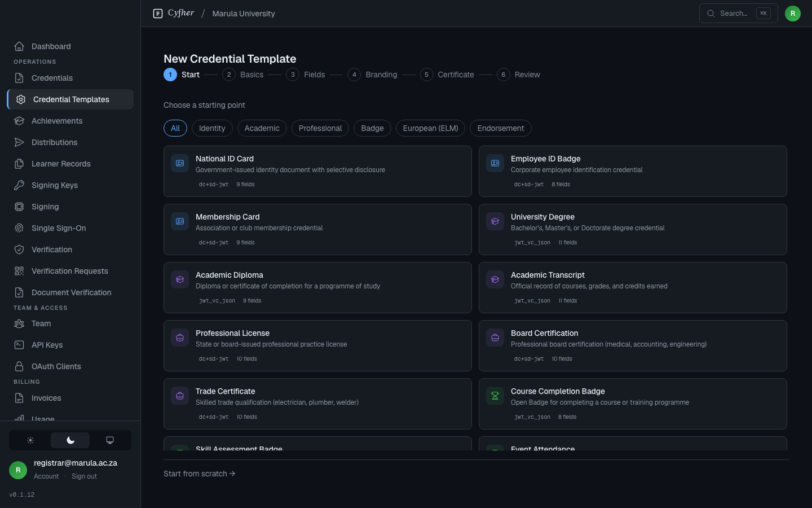This screenshot has width=812, height=508.
Task: Select step 1 Start
Action: click(x=182, y=75)
